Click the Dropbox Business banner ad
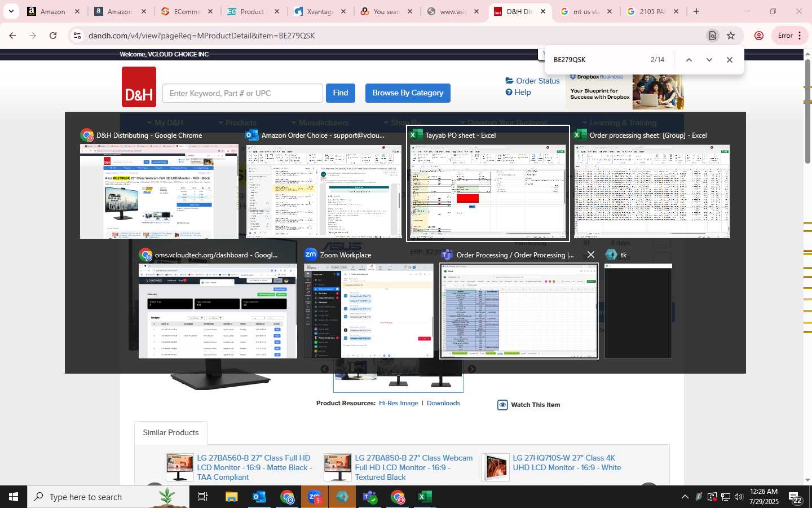Screen dimensions: 812x508 pos(625,91)
